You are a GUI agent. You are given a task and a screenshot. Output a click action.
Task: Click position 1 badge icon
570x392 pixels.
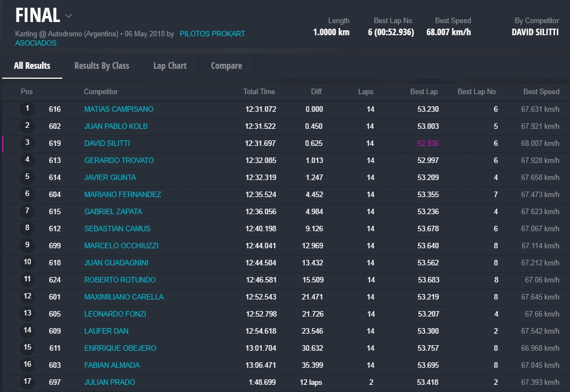(x=28, y=109)
